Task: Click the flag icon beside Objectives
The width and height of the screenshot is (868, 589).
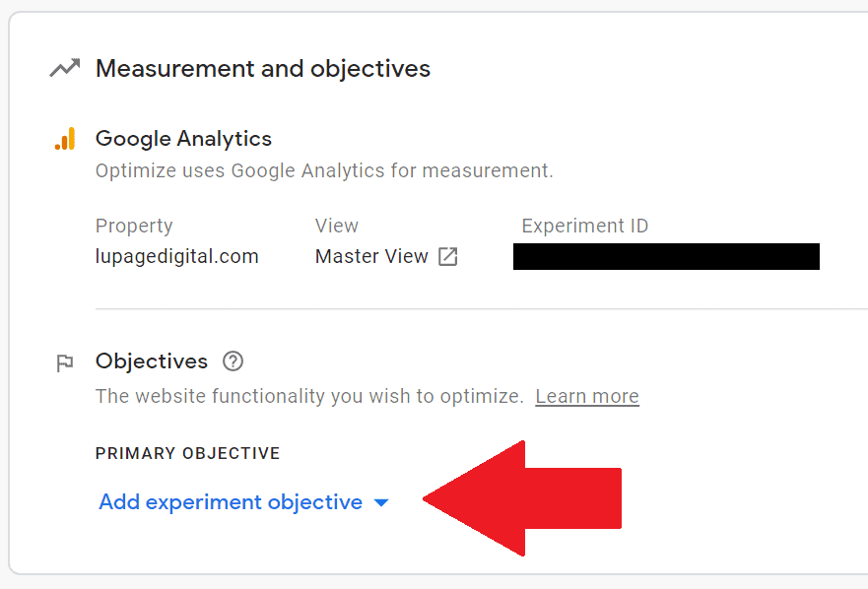Action: (65, 363)
